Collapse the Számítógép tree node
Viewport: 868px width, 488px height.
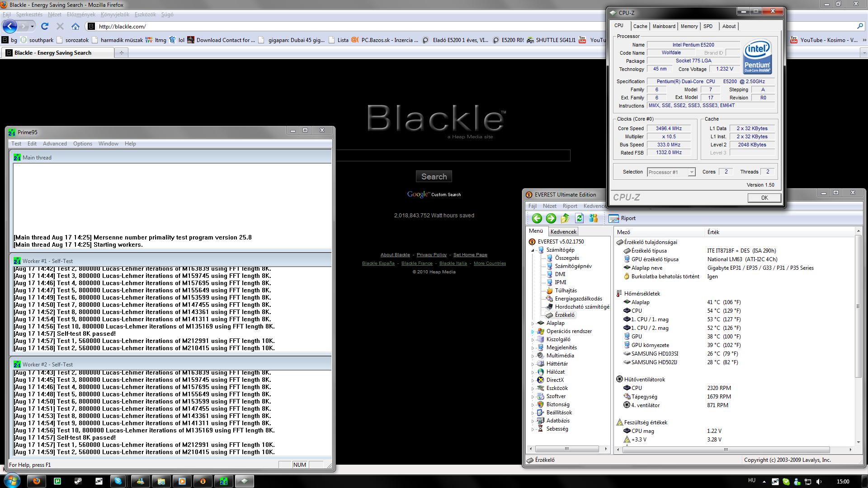[533, 250]
